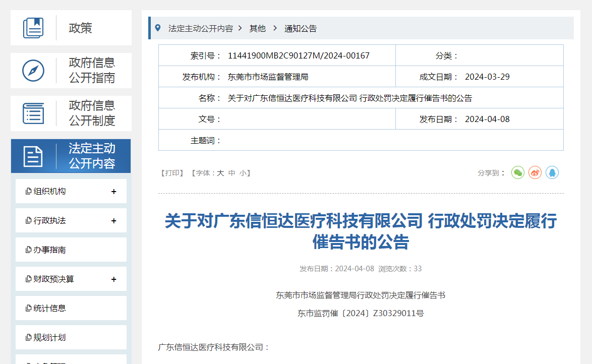Open the 办事指南 menu item

71,250
